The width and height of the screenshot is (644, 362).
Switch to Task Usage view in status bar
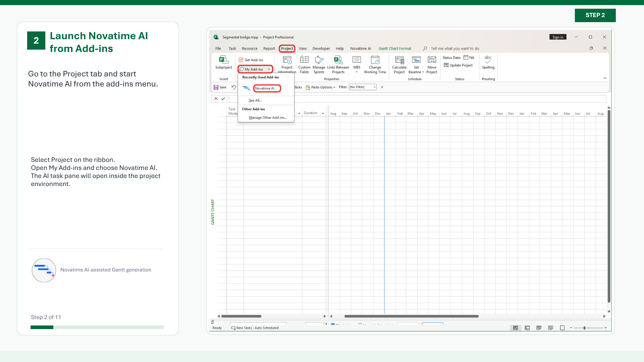pyautogui.click(x=527, y=328)
